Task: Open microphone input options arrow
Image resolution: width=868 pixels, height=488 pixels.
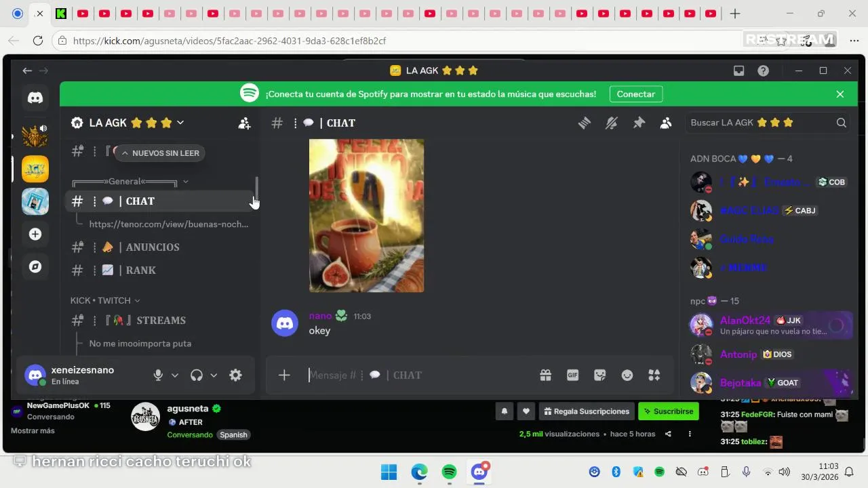Action: [175, 375]
